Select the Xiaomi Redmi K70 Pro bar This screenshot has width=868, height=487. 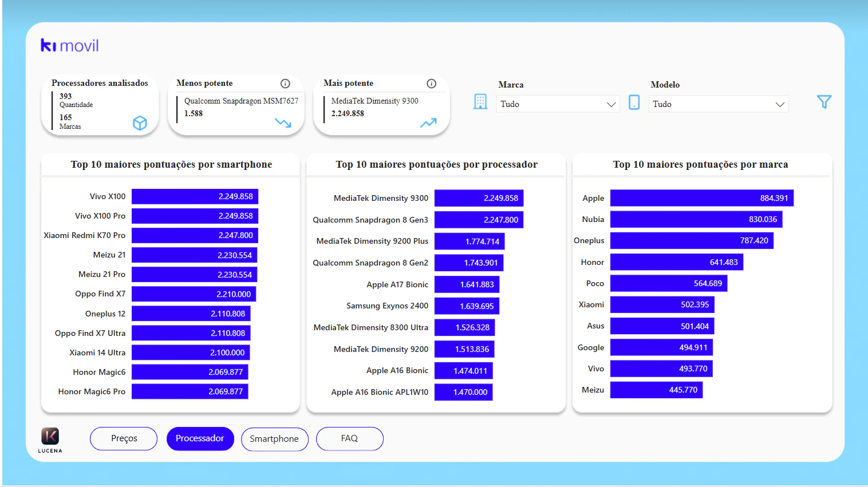tap(195, 235)
